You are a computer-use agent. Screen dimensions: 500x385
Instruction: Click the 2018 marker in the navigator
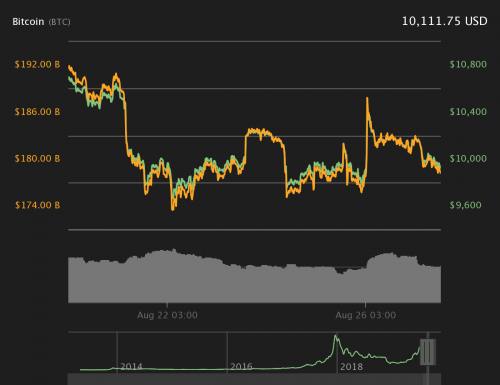pos(351,367)
